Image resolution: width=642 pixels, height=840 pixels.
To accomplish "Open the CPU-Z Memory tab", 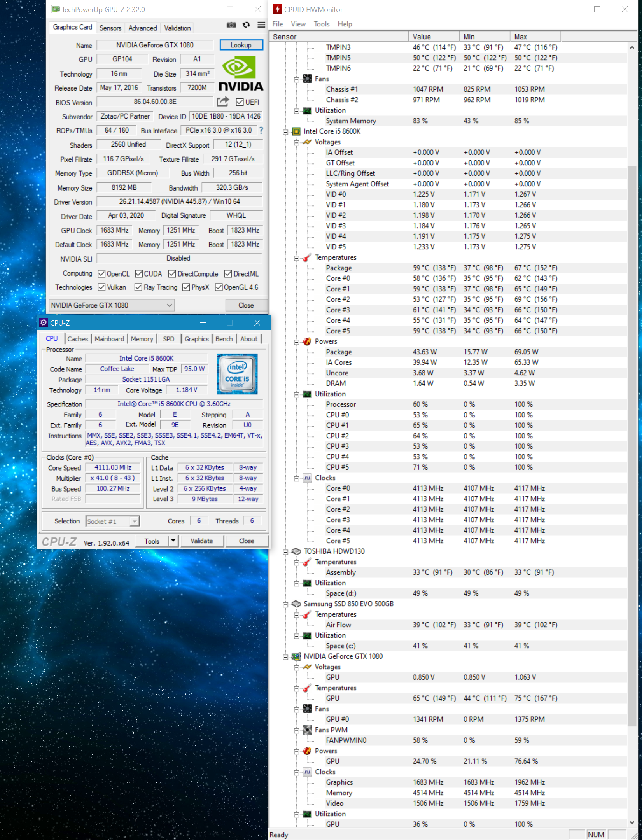I will (142, 339).
